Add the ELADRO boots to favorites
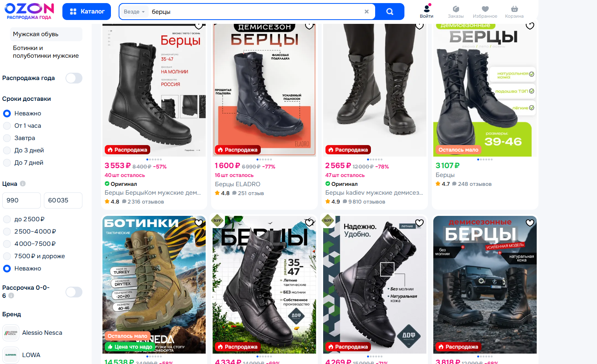The width and height of the screenshot is (597, 364). pos(309,26)
